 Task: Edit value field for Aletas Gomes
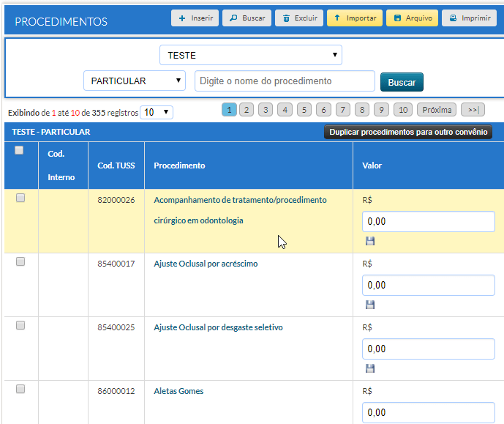coord(429,412)
